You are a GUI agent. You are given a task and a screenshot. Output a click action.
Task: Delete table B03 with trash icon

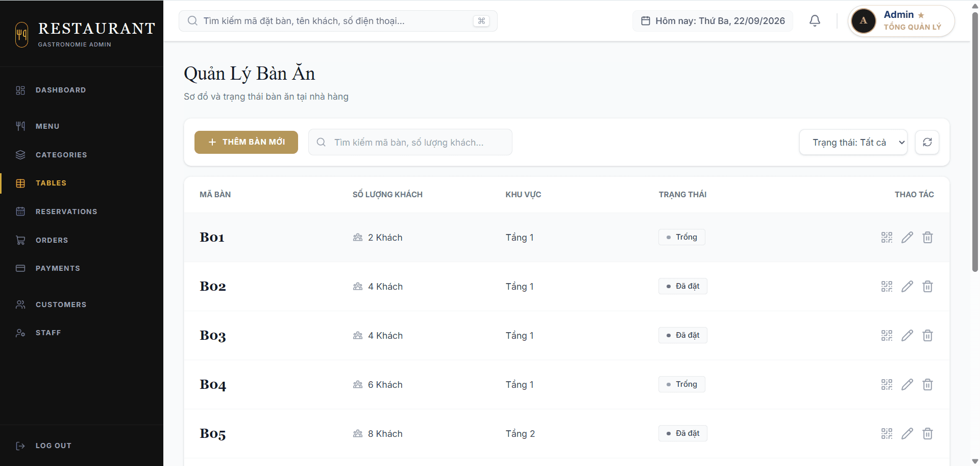pos(927,336)
